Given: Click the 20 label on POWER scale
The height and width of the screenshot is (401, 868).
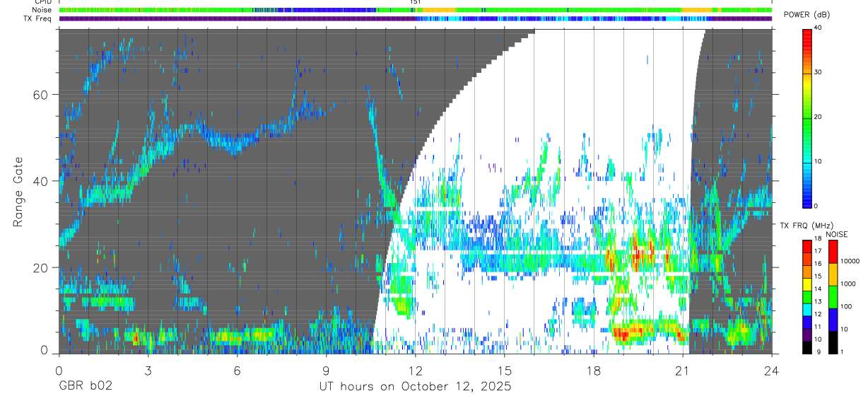Looking at the screenshot, I should (818, 117).
